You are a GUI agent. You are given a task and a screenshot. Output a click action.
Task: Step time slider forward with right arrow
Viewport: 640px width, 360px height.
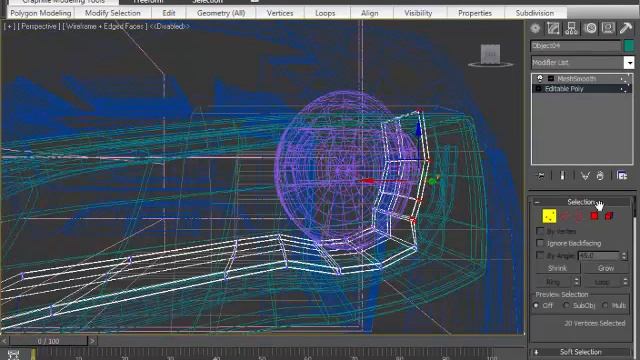pos(93,341)
